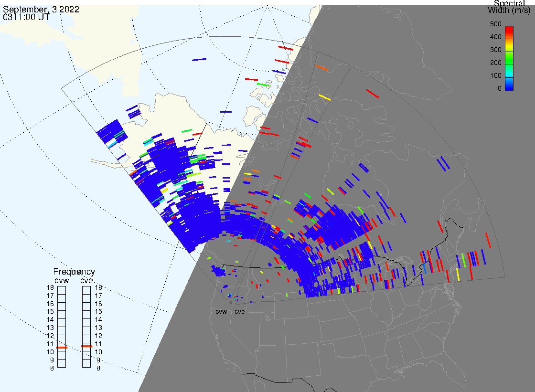Click the '200' value on color scale

point(495,63)
